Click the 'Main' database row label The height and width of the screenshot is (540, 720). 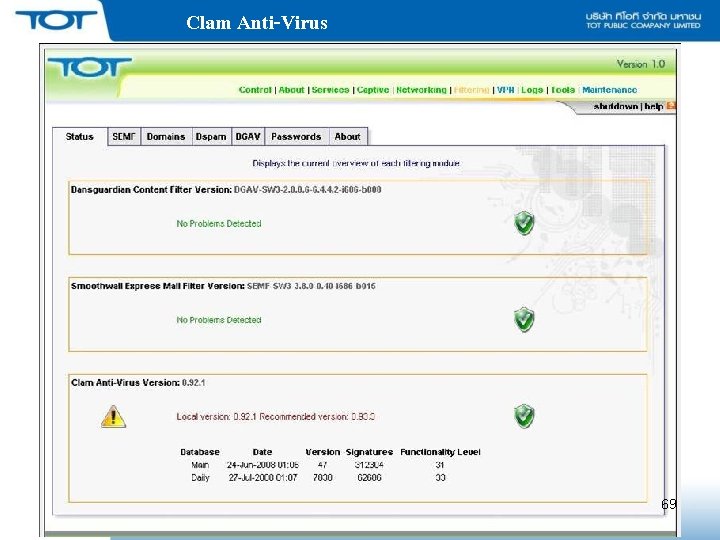(200, 465)
